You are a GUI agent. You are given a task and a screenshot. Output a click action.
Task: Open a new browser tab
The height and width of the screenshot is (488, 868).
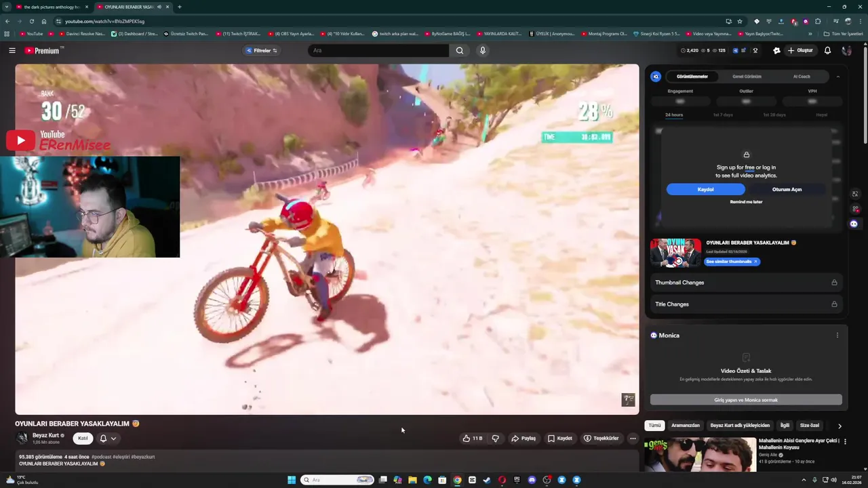coord(179,7)
